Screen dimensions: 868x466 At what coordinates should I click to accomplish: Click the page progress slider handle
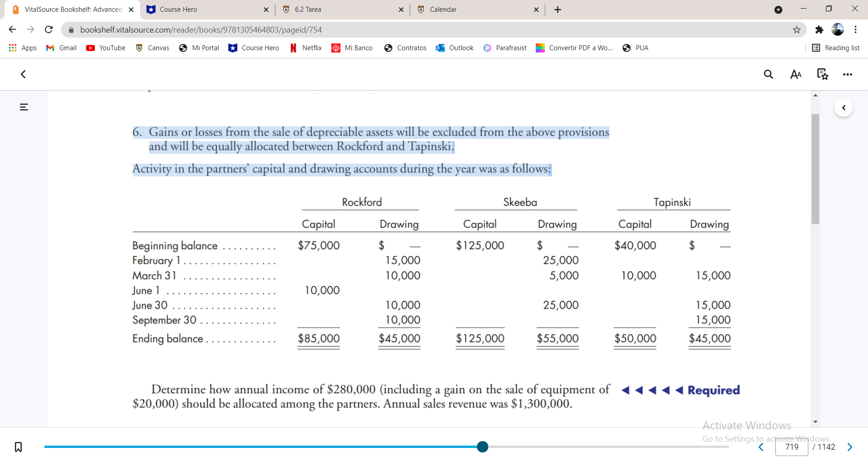coord(482,447)
